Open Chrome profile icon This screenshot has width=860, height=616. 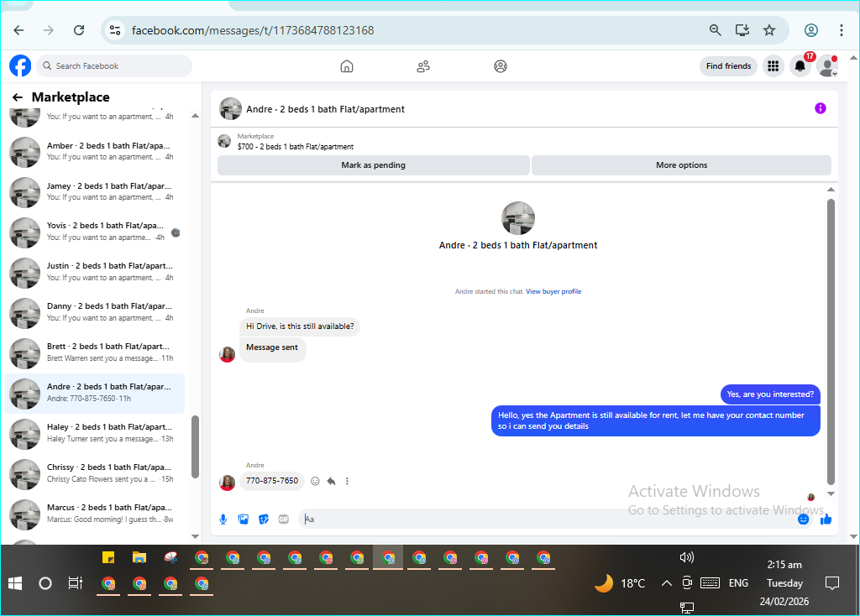point(811,30)
